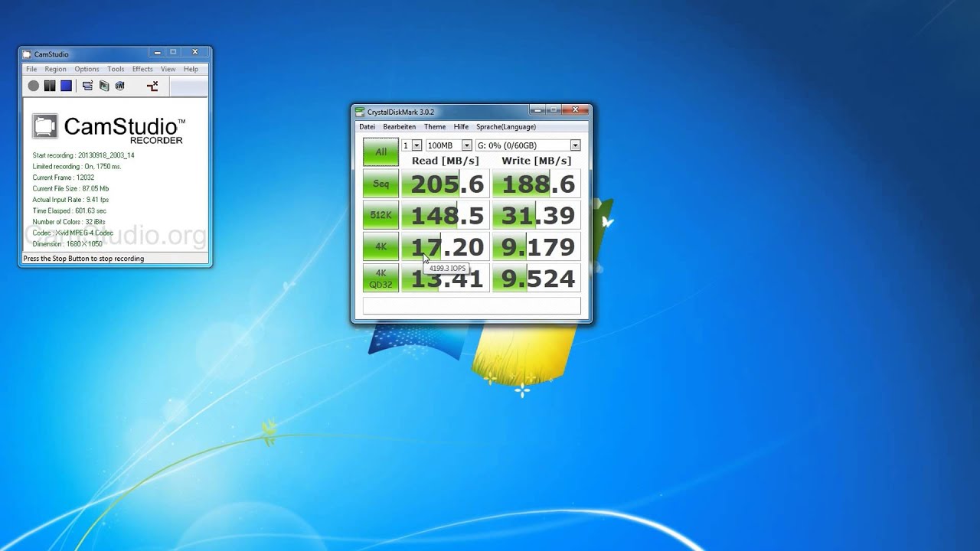Run all benchmarks with the All button
The width and height of the screenshot is (980, 551).
tap(381, 152)
